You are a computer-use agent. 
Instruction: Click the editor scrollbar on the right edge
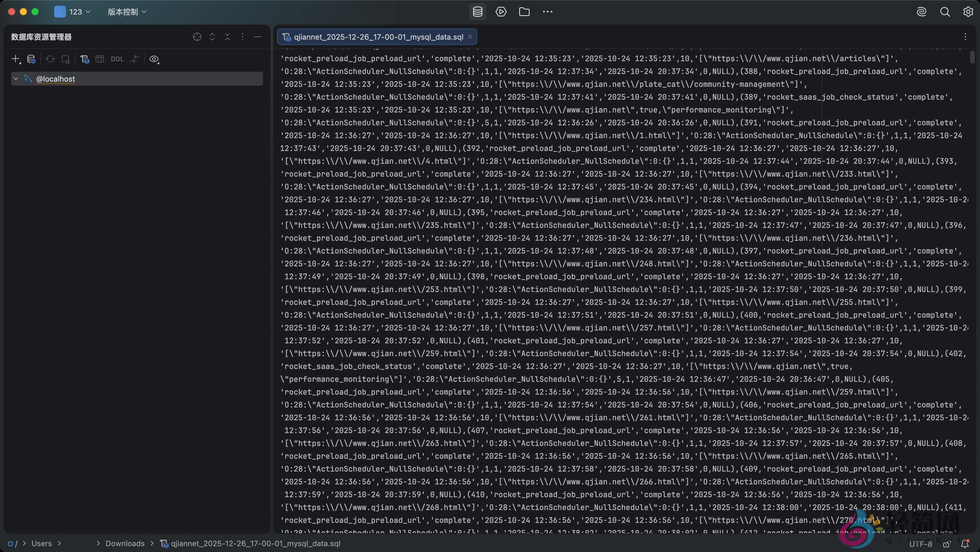click(x=973, y=57)
